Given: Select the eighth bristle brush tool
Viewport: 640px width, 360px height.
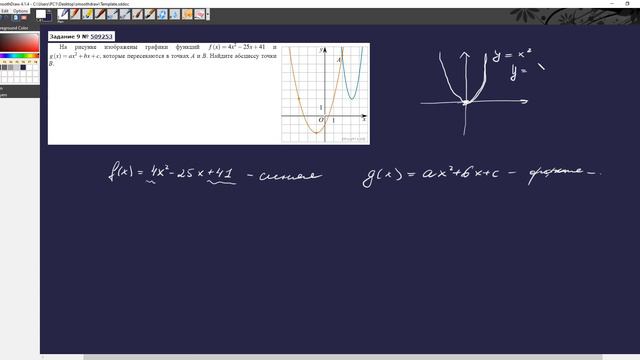Looking at the screenshot, I should (x=150, y=15).
